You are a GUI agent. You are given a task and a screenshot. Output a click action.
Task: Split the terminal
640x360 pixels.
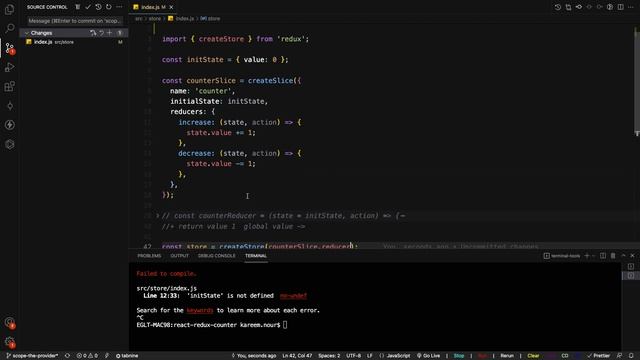point(603,256)
